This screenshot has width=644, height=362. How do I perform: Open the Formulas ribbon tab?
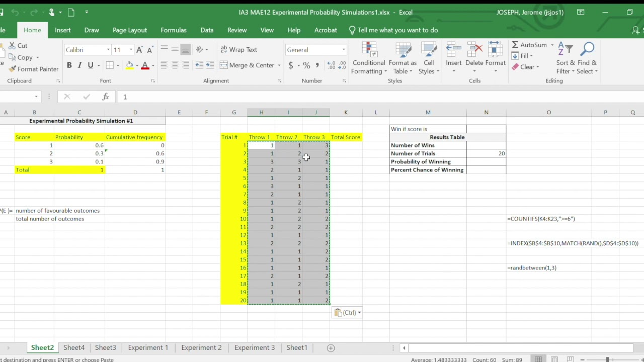click(x=174, y=30)
